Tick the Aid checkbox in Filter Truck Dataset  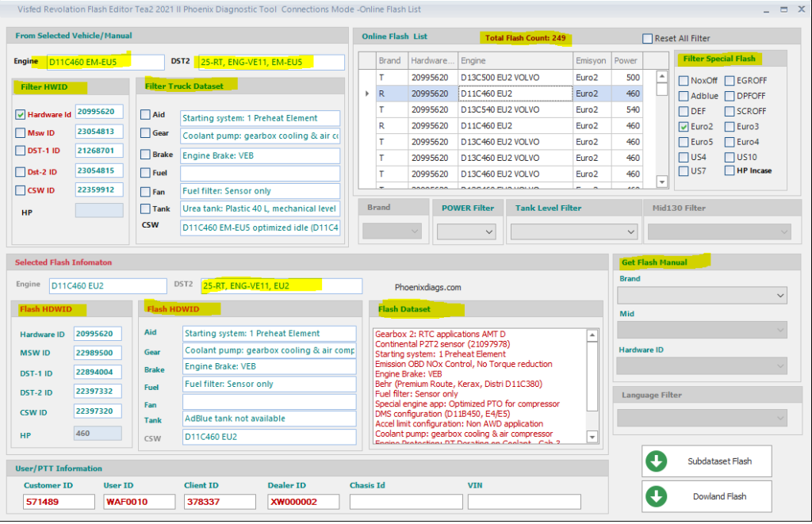click(x=146, y=115)
